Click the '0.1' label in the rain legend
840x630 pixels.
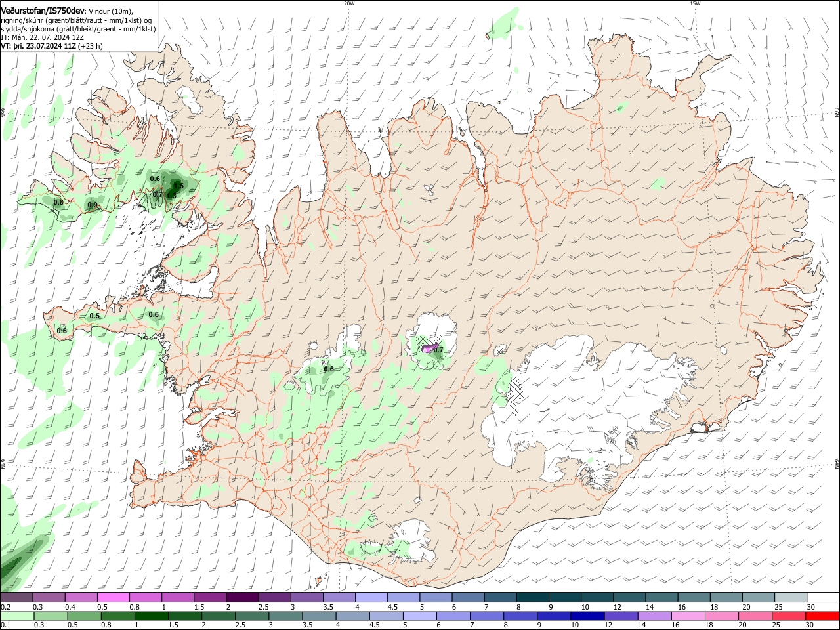tap(5, 625)
